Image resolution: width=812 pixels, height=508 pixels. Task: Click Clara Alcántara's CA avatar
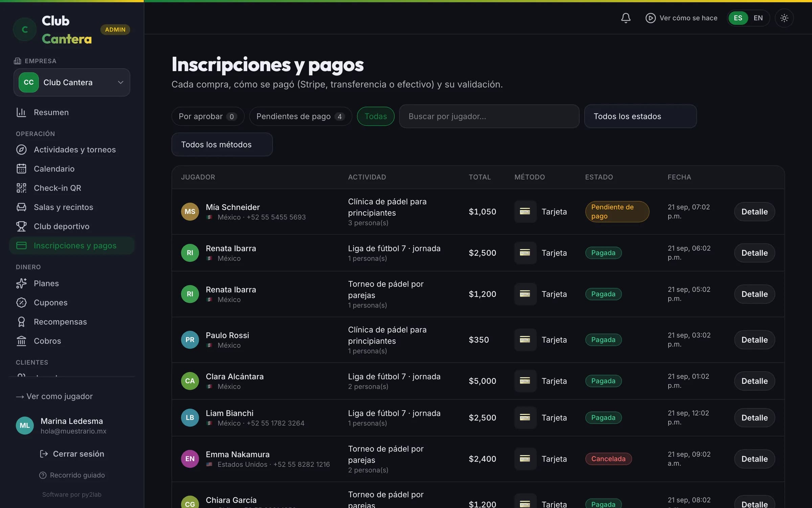[x=190, y=381]
